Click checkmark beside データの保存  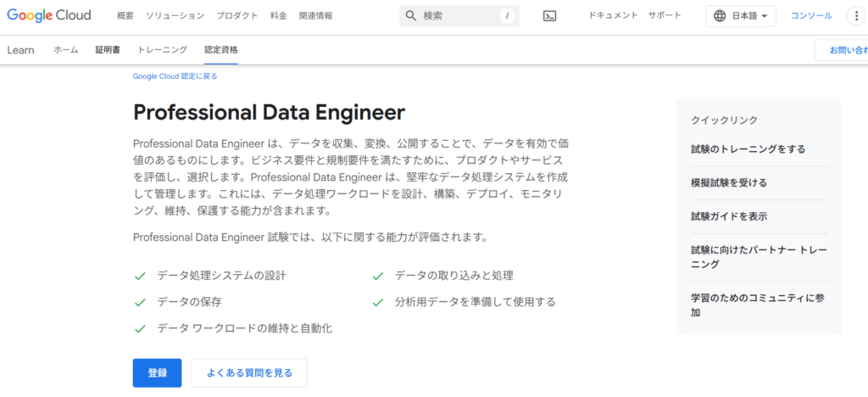click(140, 302)
